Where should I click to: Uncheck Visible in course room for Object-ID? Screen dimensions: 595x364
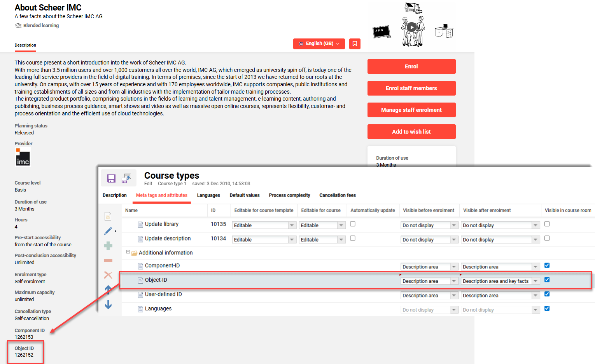click(547, 279)
